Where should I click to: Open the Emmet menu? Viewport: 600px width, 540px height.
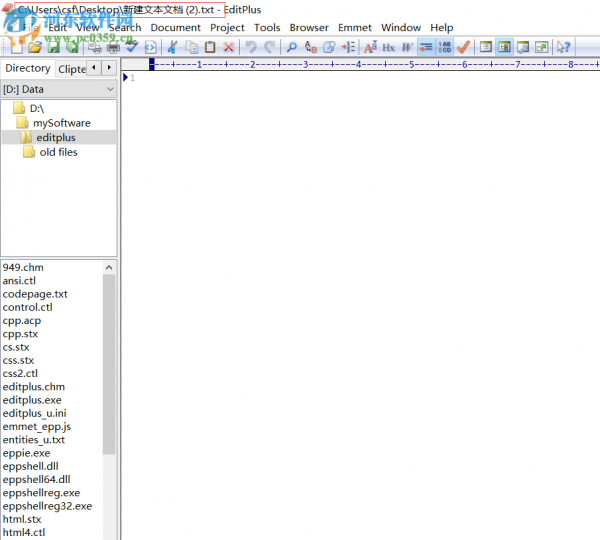pyautogui.click(x=355, y=28)
